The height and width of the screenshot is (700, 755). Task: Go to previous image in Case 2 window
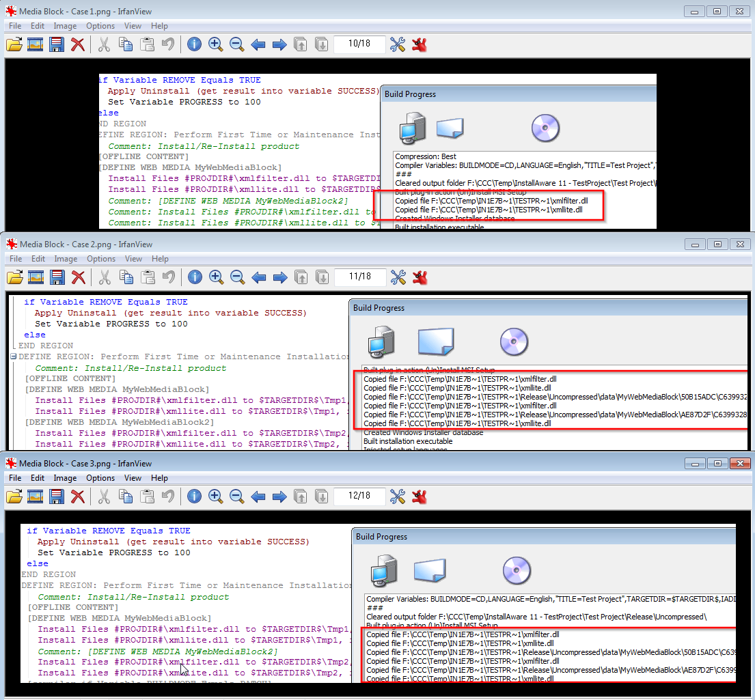click(259, 278)
